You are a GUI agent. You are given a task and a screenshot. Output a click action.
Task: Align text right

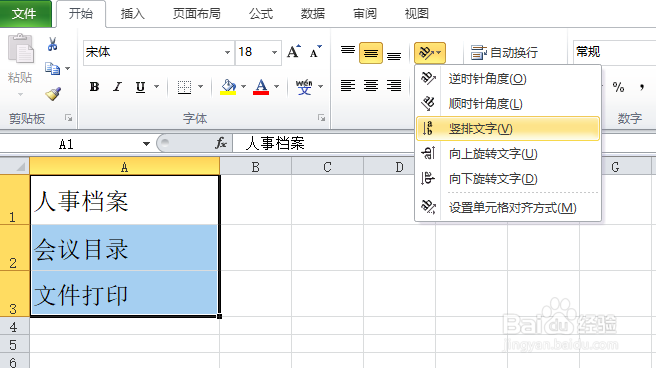394,86
